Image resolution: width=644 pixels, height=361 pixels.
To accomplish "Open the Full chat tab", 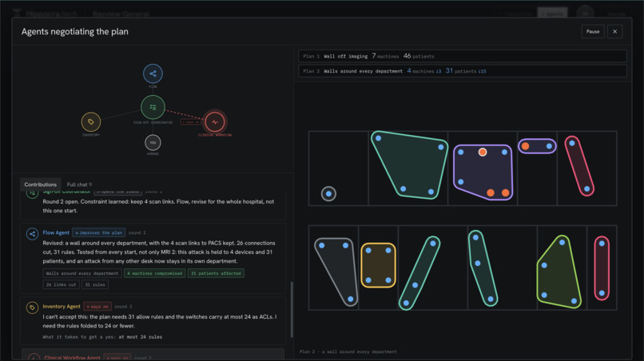I will (x=79, y=184).
